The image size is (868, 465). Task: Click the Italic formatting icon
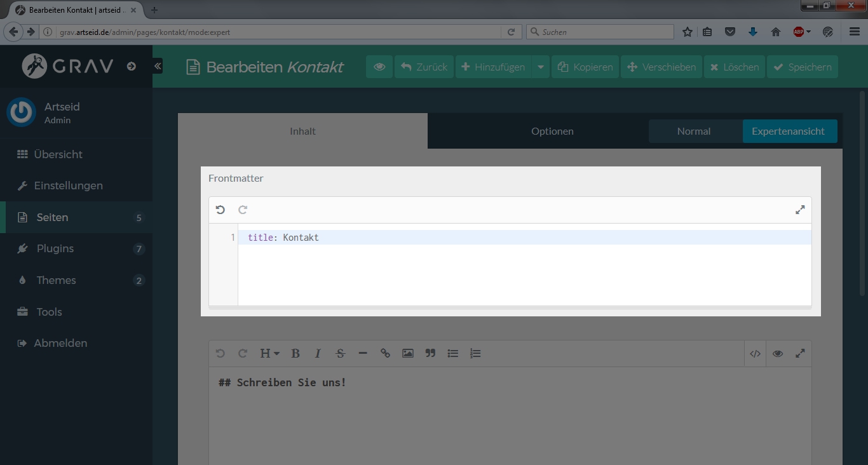(318, 354)
